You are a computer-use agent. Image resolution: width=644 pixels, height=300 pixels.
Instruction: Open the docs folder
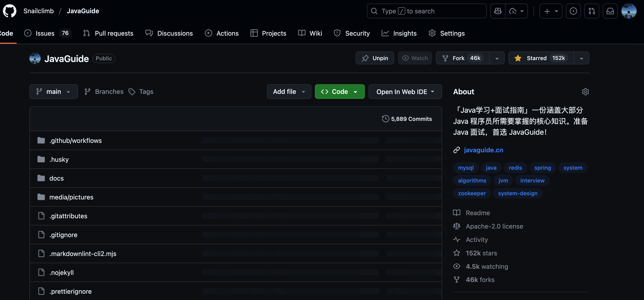tap(56, 178)
